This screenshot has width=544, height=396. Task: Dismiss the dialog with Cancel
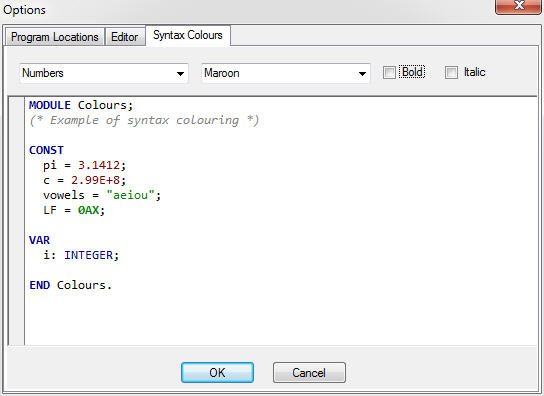309,373
